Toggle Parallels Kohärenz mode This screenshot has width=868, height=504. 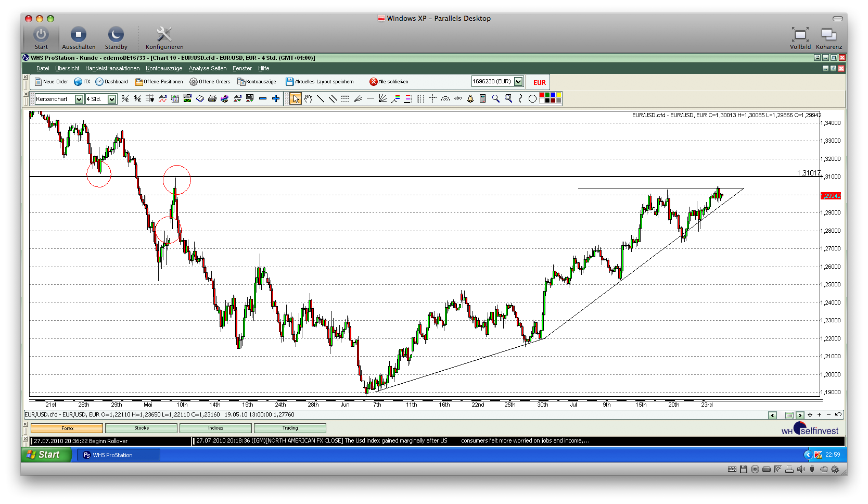pos(828,38)
